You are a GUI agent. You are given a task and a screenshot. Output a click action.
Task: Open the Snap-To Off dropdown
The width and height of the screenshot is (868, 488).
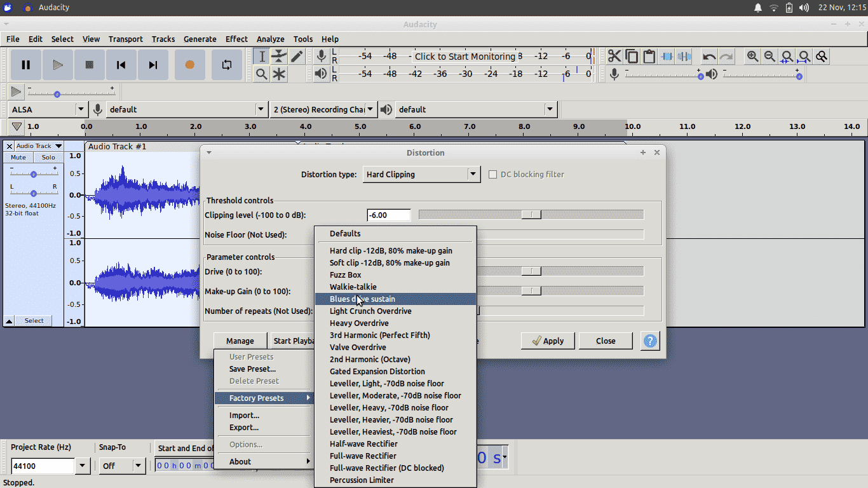(x=123, y=466)
